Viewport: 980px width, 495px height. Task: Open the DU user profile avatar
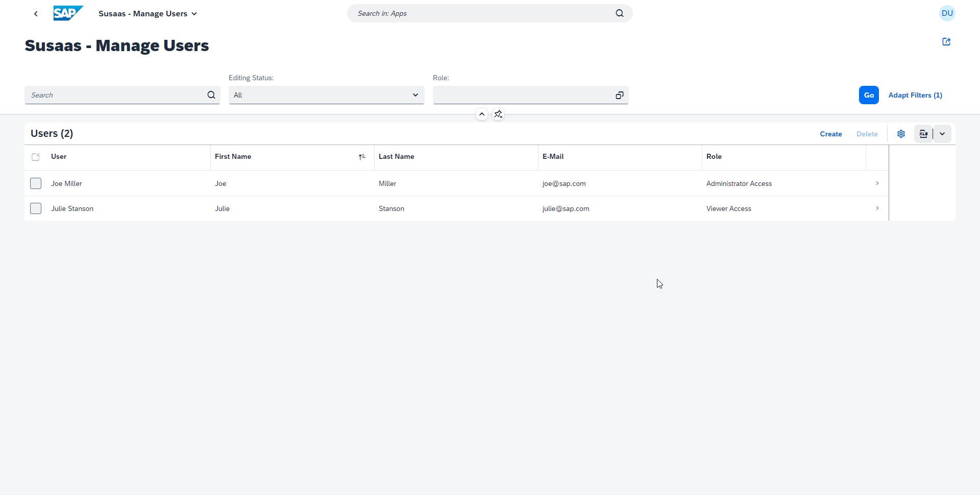(x=947, y=13)
